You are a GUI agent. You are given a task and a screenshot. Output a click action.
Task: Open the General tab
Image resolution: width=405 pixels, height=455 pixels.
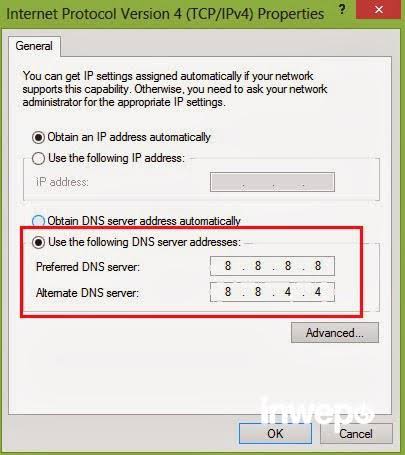click(34, 46)
